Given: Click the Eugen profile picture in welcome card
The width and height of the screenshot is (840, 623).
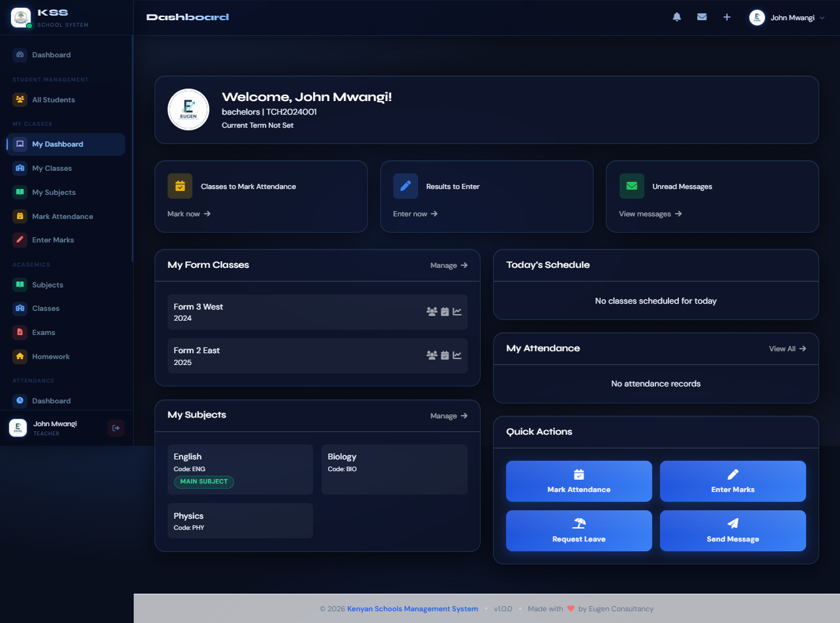Looking at the screenshot, I should (188, 109).
